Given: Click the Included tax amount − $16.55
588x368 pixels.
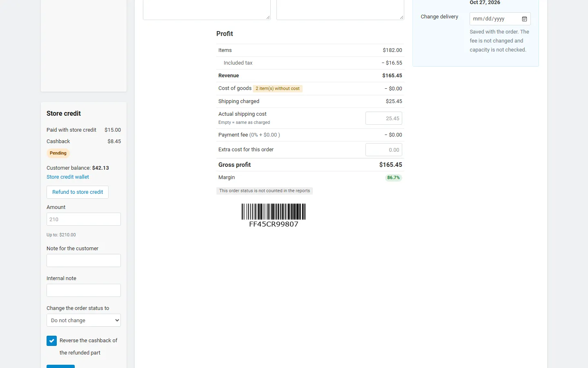Looking at the screenshot, I should (x=392, y=63).
